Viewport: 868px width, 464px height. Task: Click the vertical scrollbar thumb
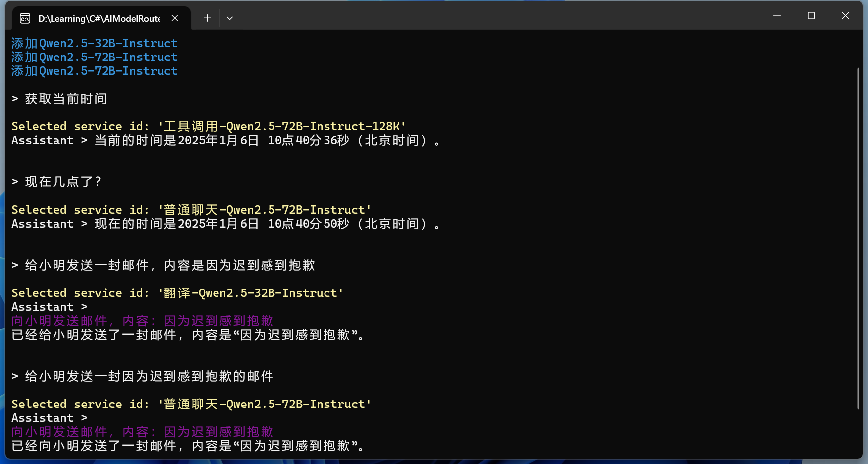(858, 238)
